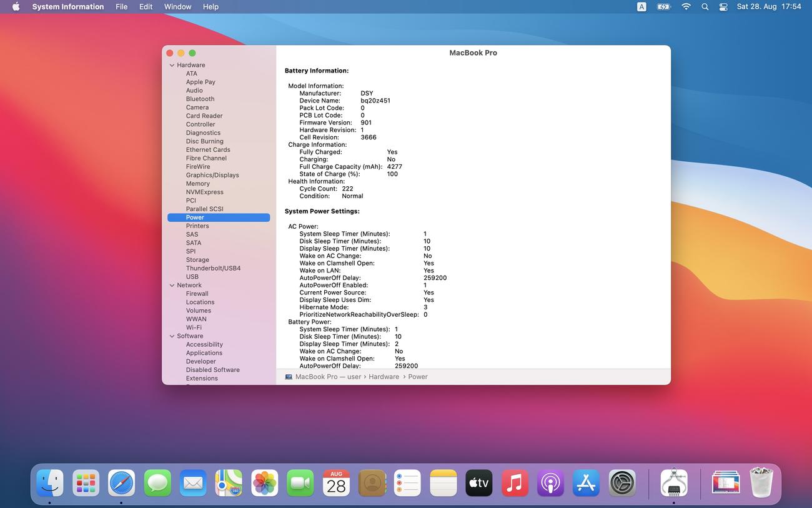This screenshot has height=508, width=812.
Task: Select USB in the sidebar
Action: (192, 277)
